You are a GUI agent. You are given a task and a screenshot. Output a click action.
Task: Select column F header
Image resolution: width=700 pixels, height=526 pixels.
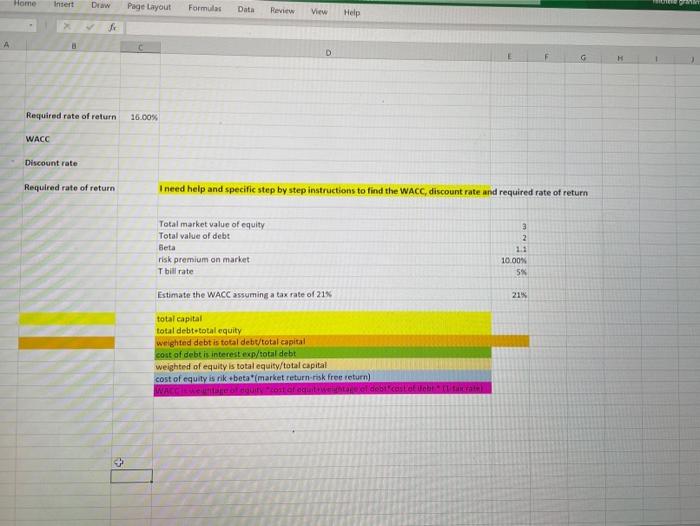546,57
